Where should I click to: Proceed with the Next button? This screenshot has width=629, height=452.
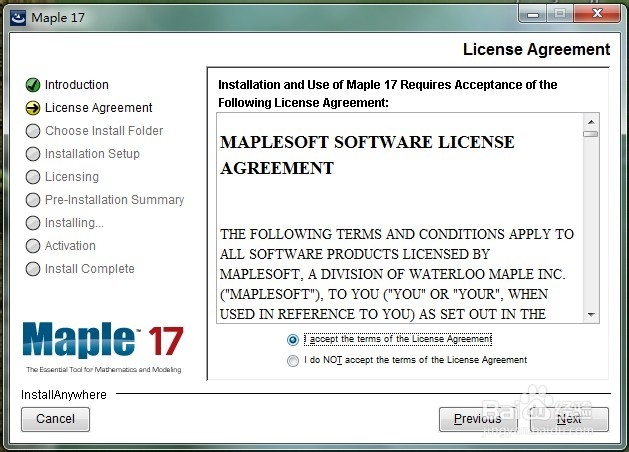pos(569,419)
